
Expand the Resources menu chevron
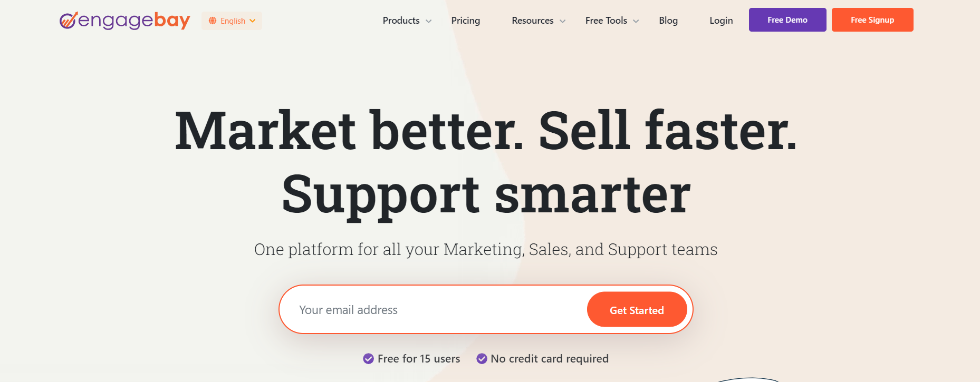coord(563,21)
